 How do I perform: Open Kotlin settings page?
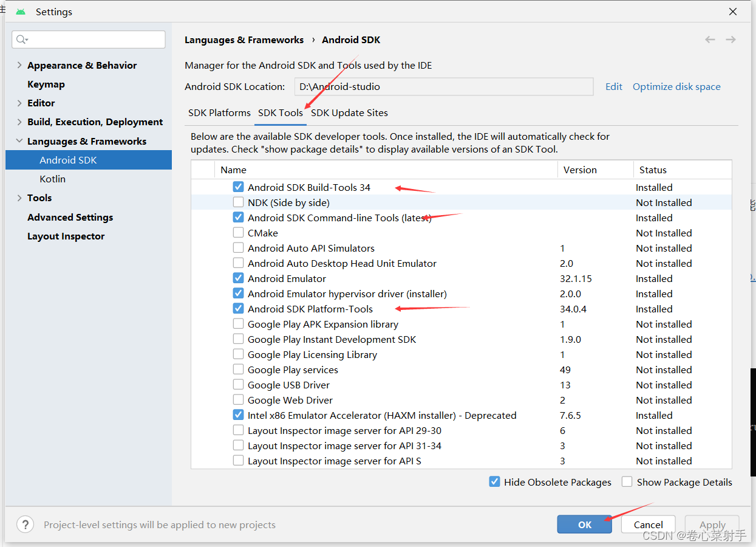53,179
